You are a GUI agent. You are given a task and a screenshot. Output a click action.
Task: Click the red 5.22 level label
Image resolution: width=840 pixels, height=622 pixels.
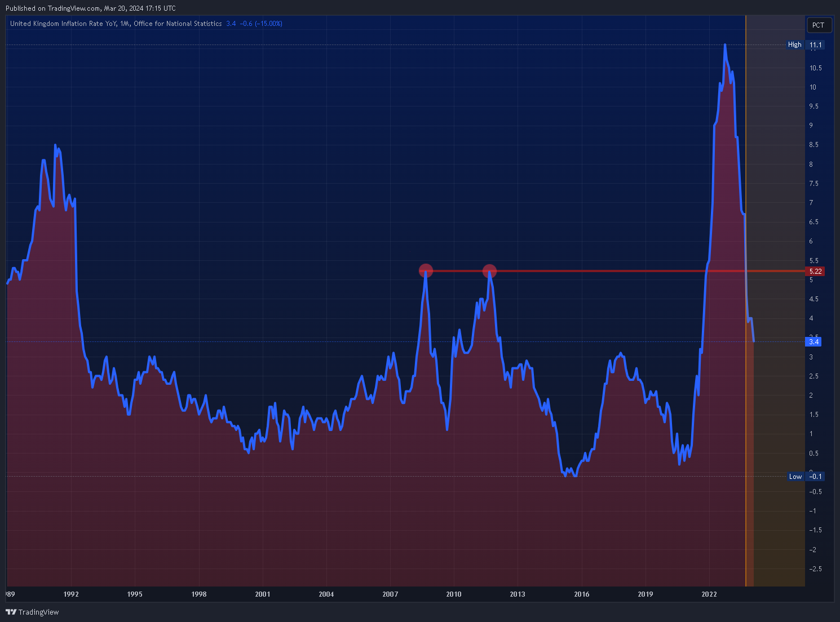click(816, 272)
